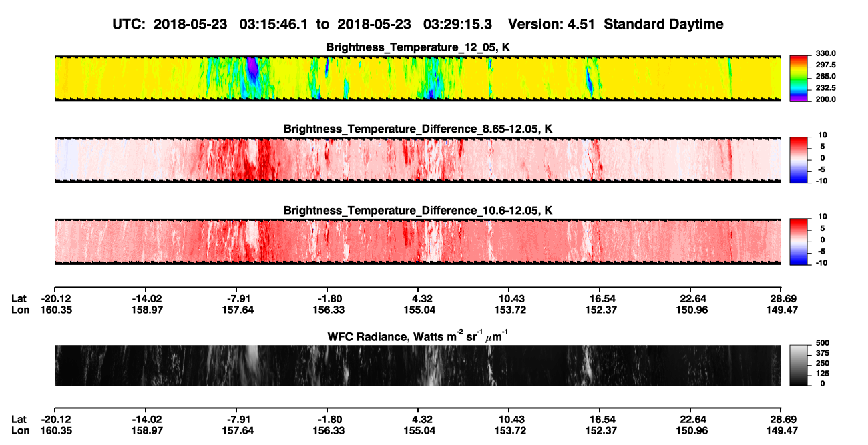Click the Brightness_Temperature_Difference_10.6-12.05 title
868x445 pixels.
click(x=417, y=211)
